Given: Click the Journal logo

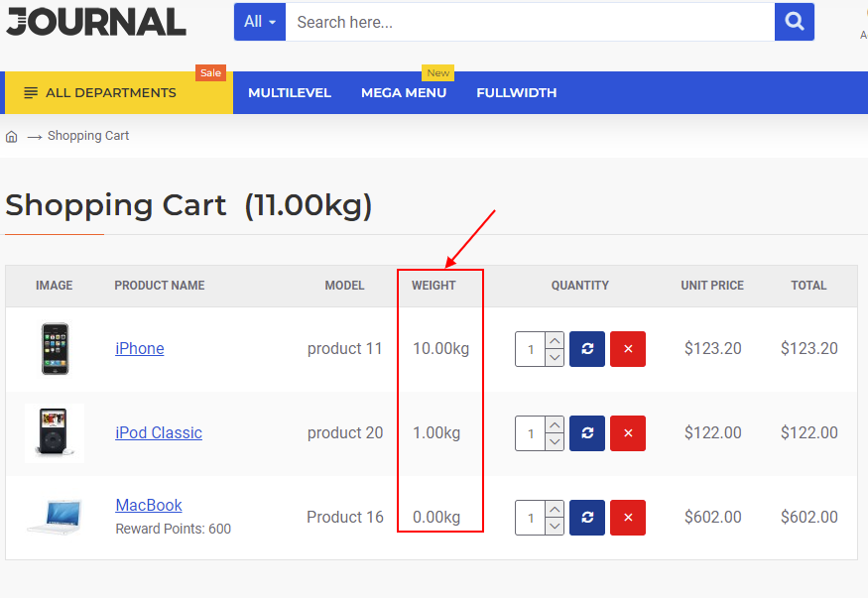Looking at the screenshot, I should pyautogui.click(x=95, y=21).
